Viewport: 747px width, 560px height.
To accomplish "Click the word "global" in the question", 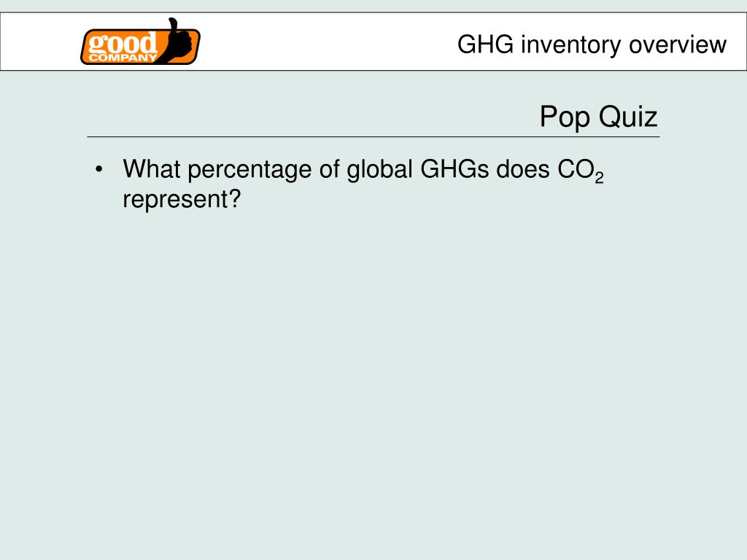I will [x=379, y=171].
